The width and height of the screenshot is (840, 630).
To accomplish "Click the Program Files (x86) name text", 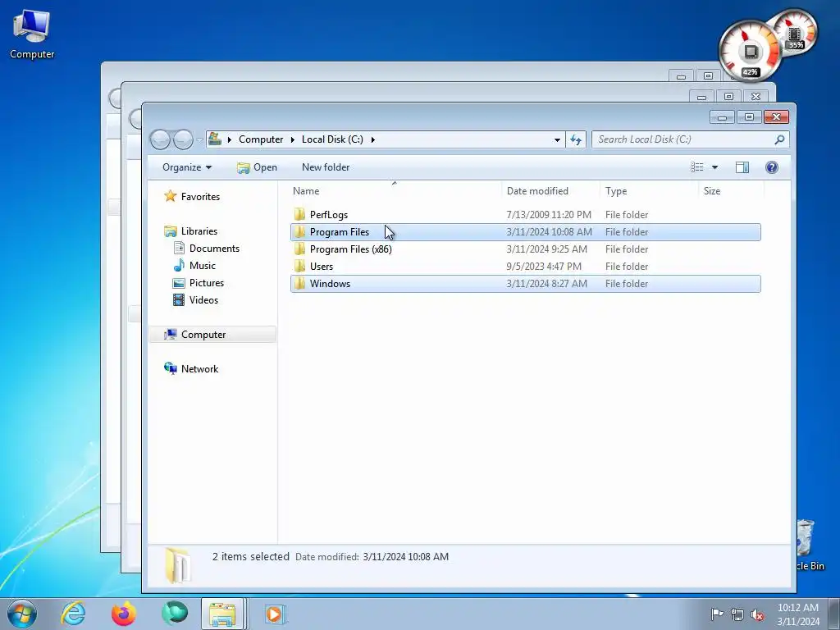I will [351, 249].
